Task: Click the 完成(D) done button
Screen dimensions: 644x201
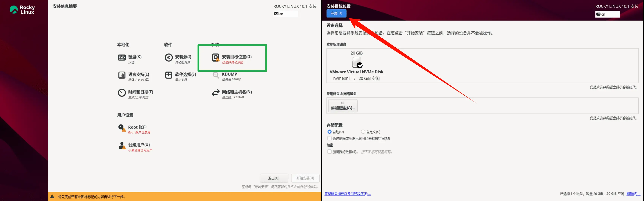Action: pos(336,14)
